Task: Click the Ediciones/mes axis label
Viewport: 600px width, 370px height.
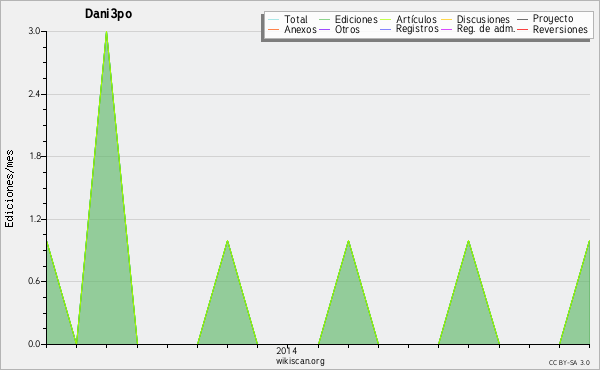Action: (x=9, y=189)
